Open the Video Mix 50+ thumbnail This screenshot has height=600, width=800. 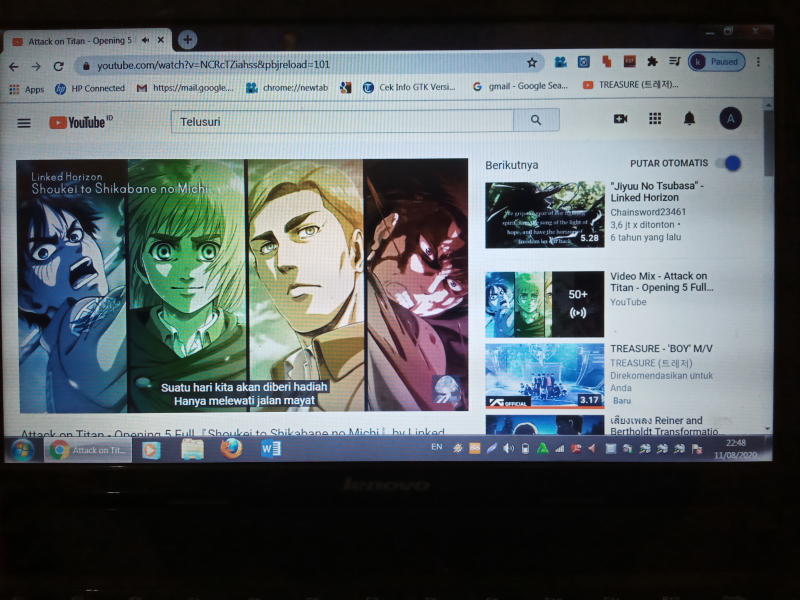click(x=544, y=304)
